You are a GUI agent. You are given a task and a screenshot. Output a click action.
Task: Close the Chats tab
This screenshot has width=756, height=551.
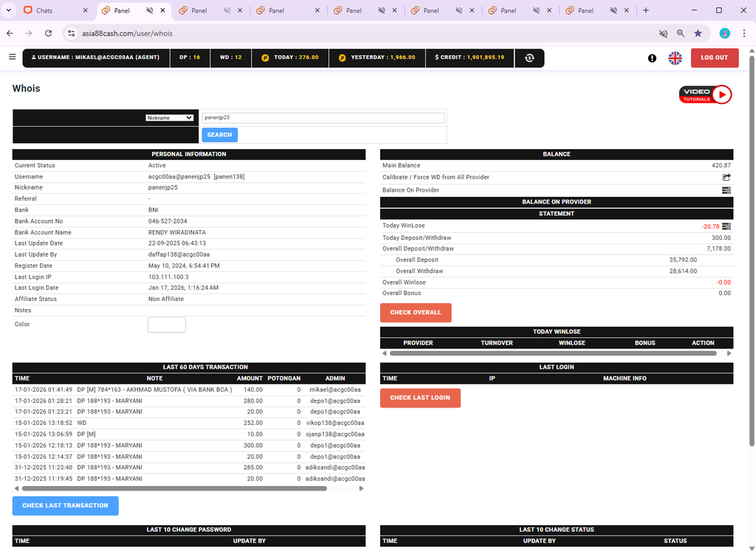point(86,10)
